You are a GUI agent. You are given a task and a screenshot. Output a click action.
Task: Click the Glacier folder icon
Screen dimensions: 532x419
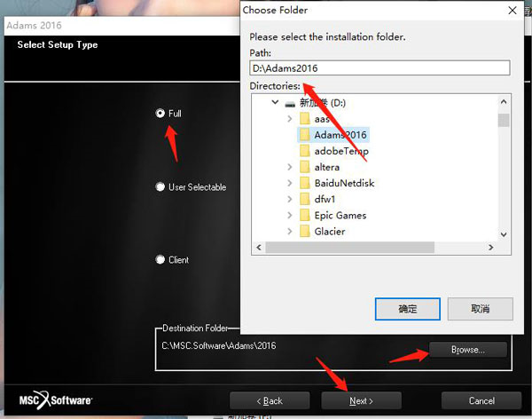pos(305,231)
